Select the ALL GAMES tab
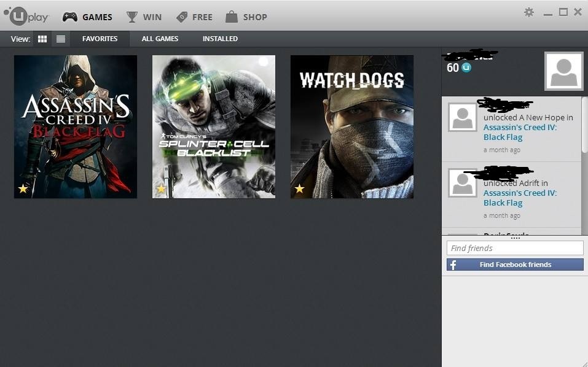Image resolution: width=588 pixels, height=367 pixels. (x=160, y=39)
